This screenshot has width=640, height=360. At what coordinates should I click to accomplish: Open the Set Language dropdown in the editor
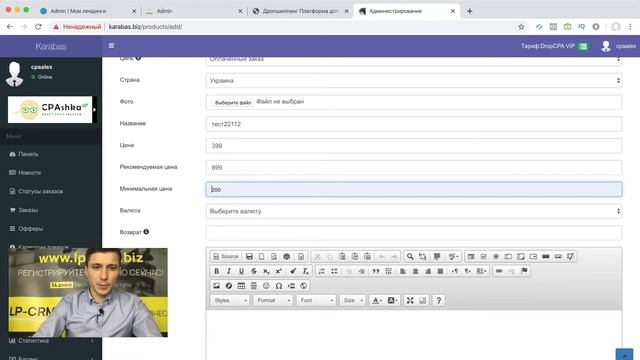pyautogui.click(x=482, y=271)
